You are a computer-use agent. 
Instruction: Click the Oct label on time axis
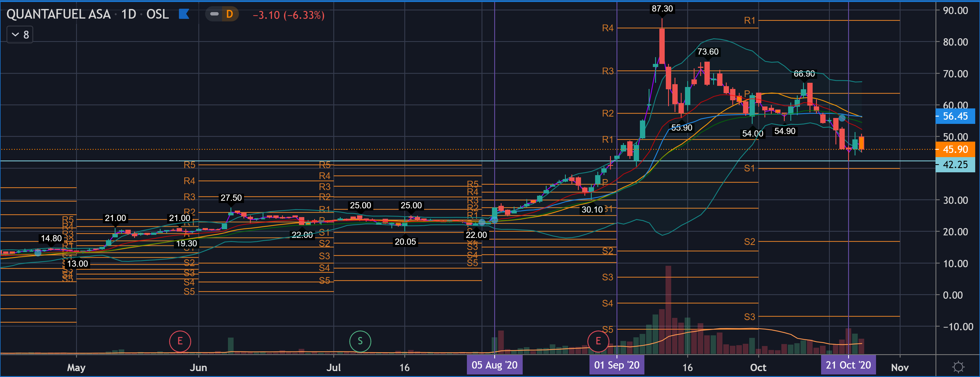coord(758,367)
